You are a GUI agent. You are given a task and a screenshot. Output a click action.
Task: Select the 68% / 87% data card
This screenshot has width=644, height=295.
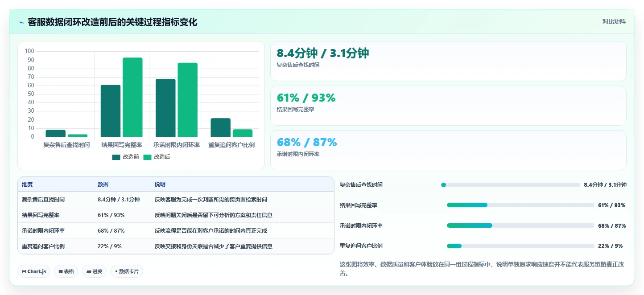448,150
